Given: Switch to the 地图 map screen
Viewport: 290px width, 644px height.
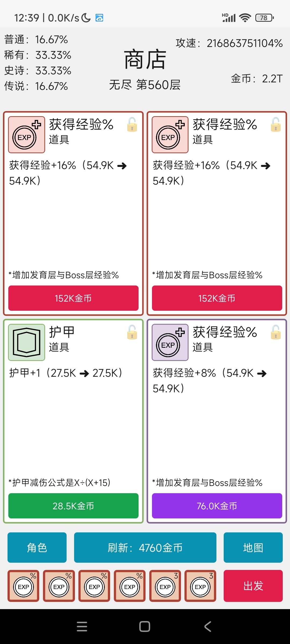Looking at the screenshot, I should 253,547.
